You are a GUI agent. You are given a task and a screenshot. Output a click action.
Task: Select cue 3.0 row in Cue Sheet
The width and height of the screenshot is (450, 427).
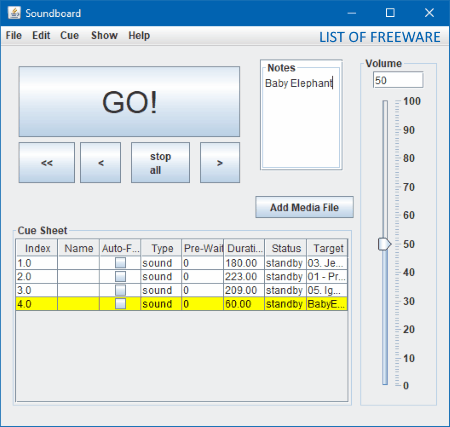(182, 290)
